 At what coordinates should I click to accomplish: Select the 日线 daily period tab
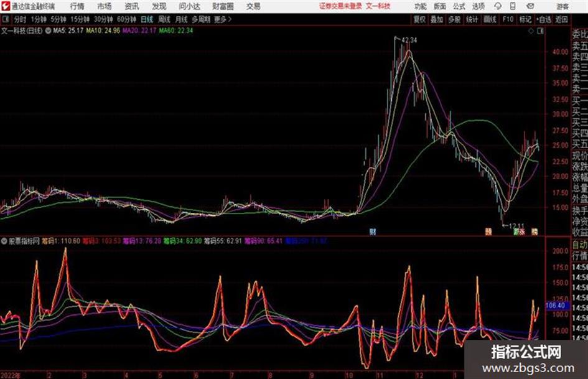[147, 19]
